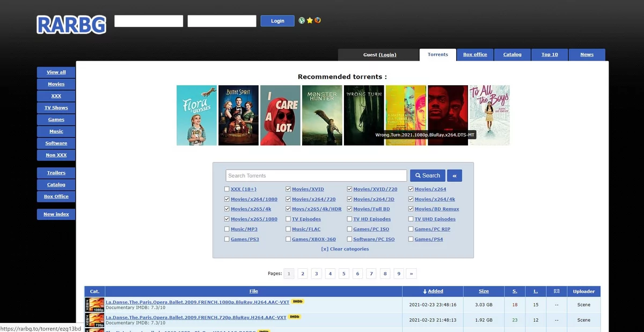Viewport: 644px width, 332px height.
Task: Open the To All The Boys poster
Action: point(489,115)
